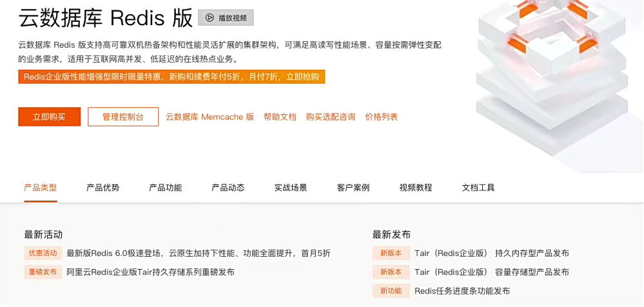Go to the 产品动态 tab
Screen dimensions: 644x307
pyautogui.click(x=228, y=188)
